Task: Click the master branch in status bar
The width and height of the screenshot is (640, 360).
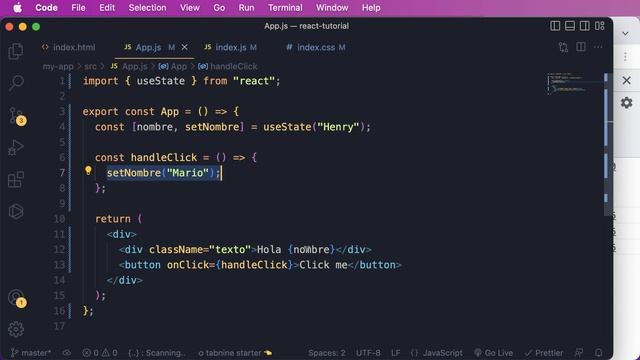Action: pyautogui.click(x=31, y=353)
